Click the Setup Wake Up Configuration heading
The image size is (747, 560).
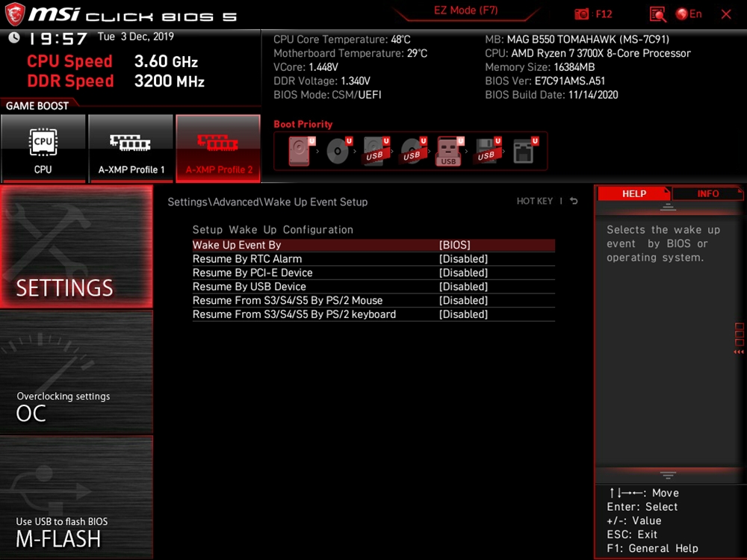[x=273, y=229]
